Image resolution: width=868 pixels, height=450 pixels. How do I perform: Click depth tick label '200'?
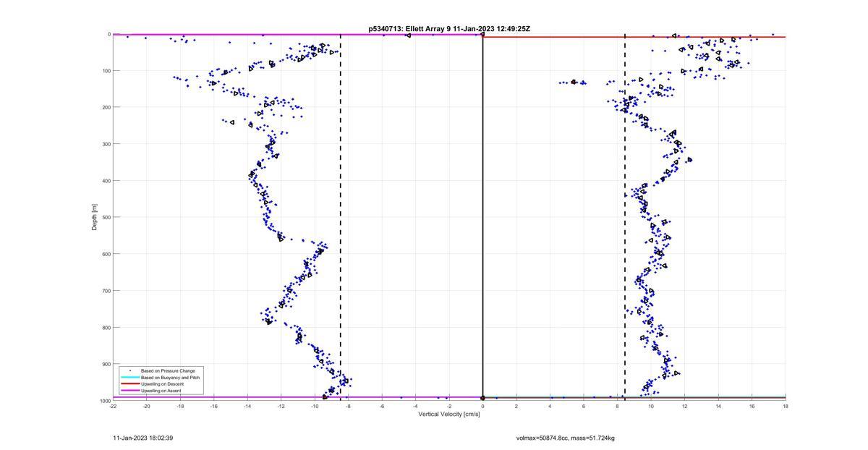coord(106,107)
